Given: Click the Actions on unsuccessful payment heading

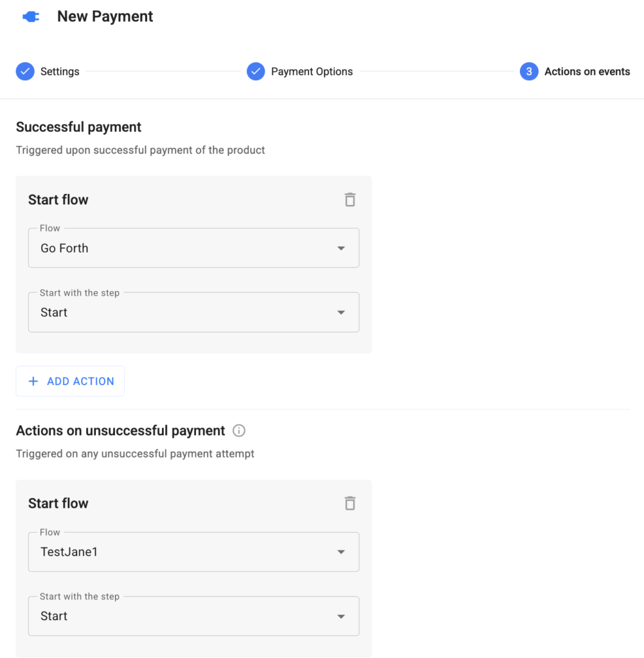Looking at the screenshot, I should (120, 431).
